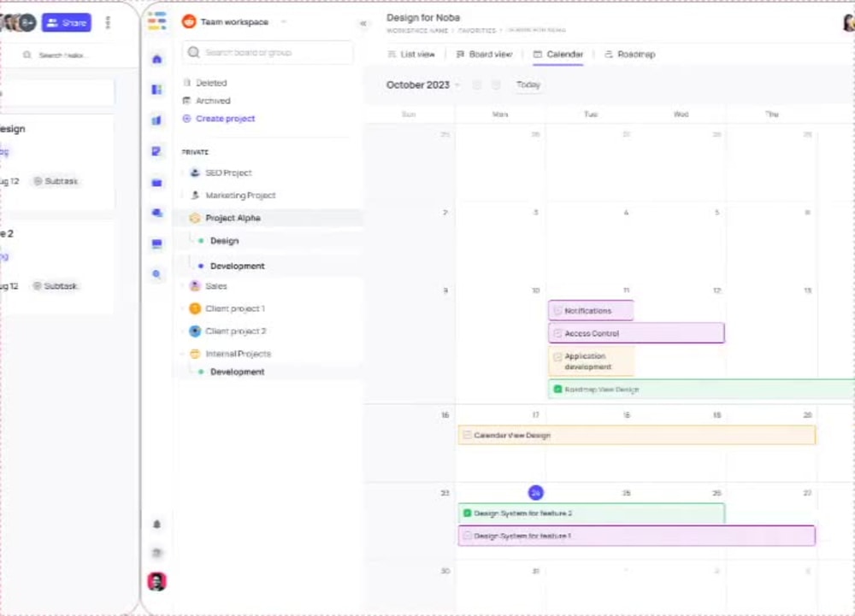
Task: Click the member avatars left of Share
Action: [x=19, y=22]
